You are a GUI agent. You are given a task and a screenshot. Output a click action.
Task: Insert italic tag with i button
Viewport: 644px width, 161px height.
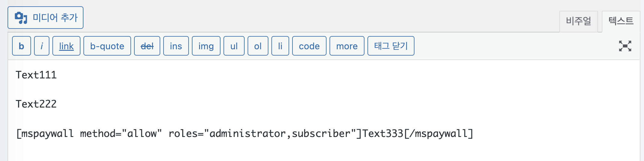click(42, 46)
